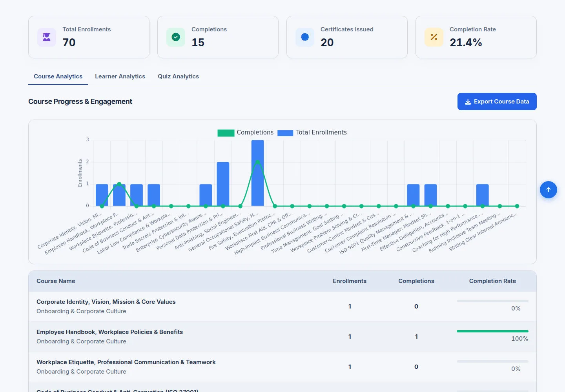Click the download icon in Export button
Image resolution: width=565 pixels, height=392 pixels.
tap(468, 102)
